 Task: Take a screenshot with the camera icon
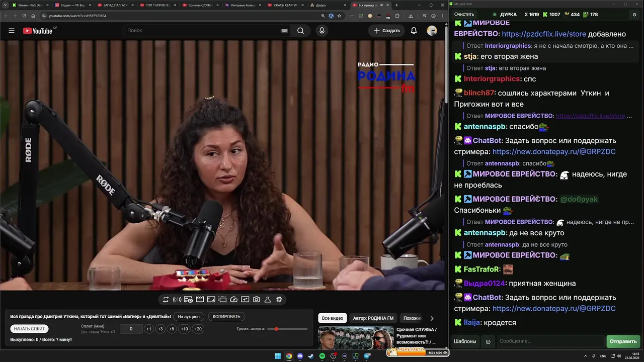[257, 300]
